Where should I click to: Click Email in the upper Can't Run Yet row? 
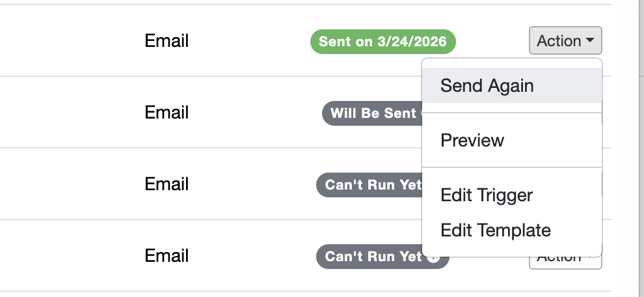(167, 184)
